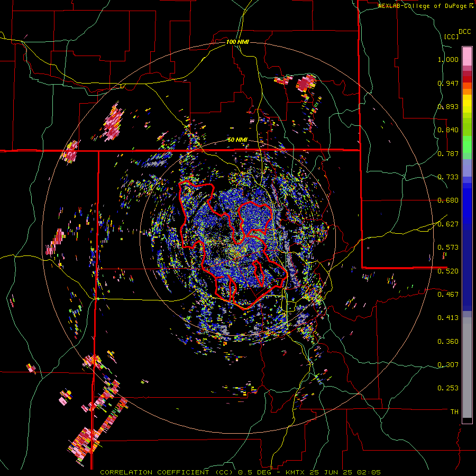Click the yellow segment of the color bar
This screenshot has width=476, height=476.
[467, 104]
